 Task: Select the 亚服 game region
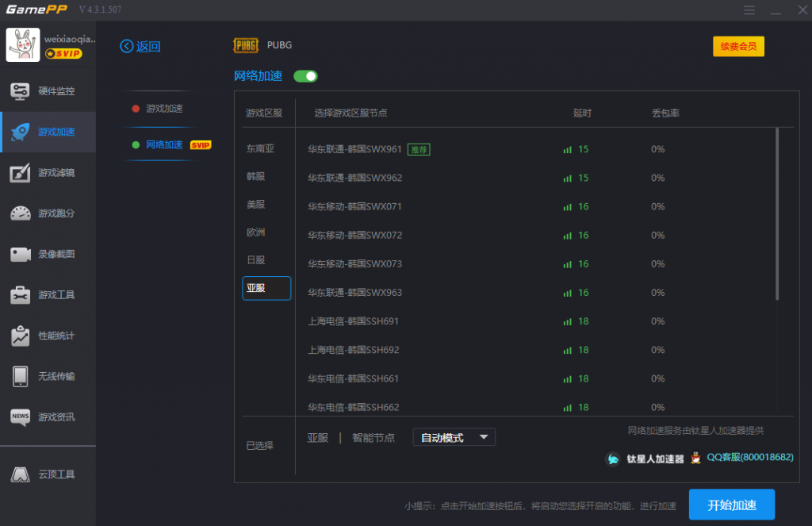(x=266, y=288)
